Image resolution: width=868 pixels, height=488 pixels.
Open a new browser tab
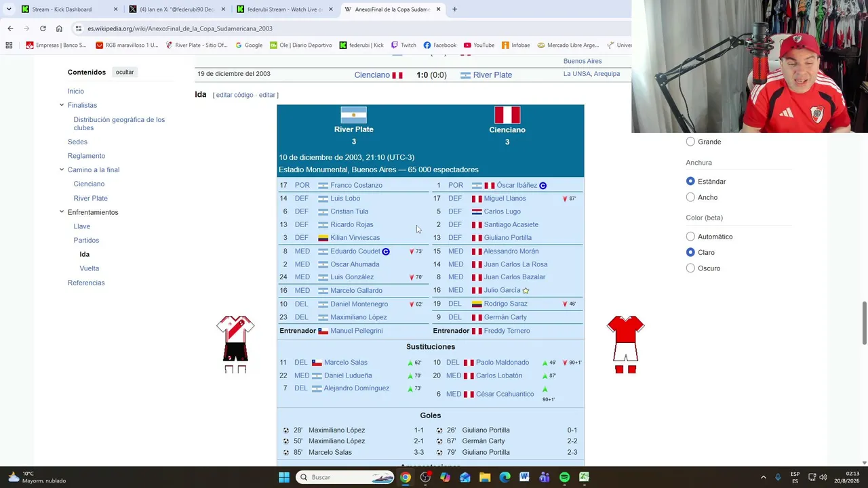coord(454,9)
